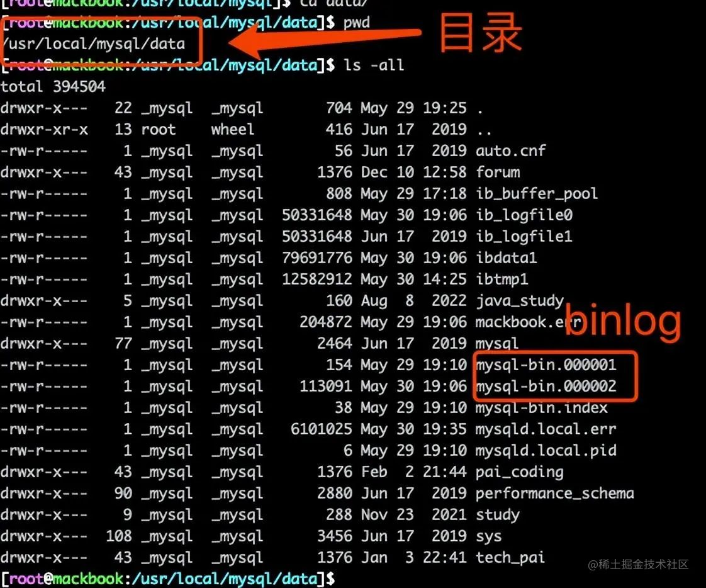Select the mysql-bin.index file entry

point(542,408)
